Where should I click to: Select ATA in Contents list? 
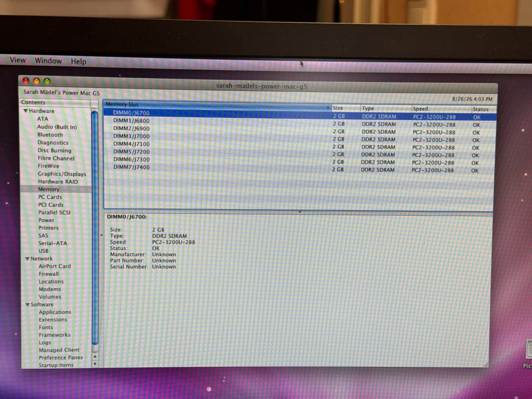pos(43,119)
